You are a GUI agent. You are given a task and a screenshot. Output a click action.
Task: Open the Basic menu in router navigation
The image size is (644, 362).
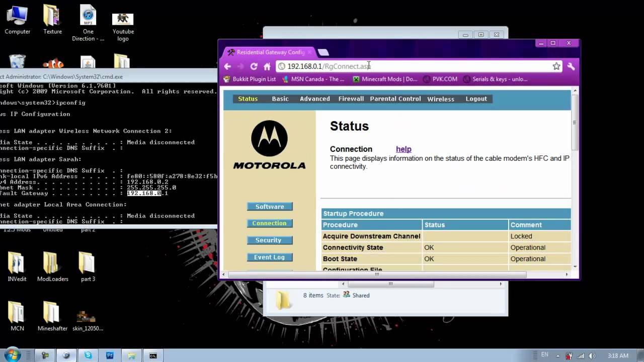(280, 99)
